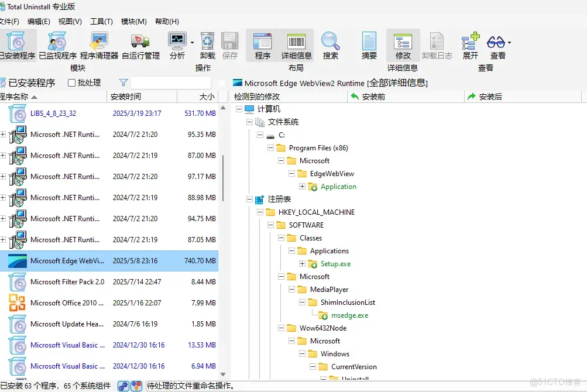
Task: Click the 保存 save button
Action: [230, 45]
